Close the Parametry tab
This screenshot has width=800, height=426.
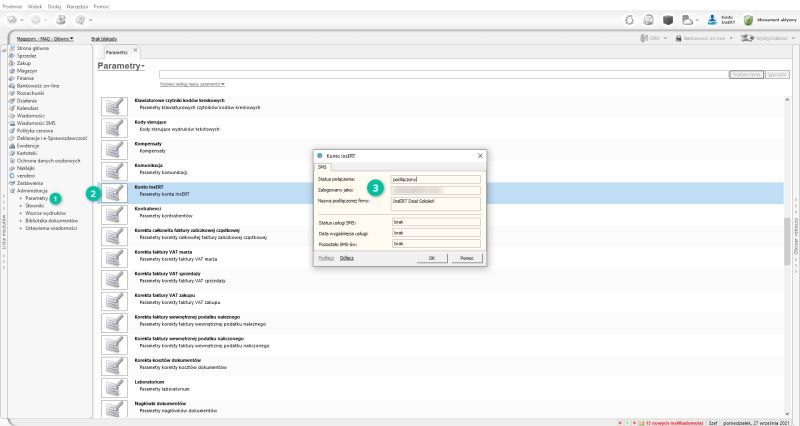[135, 50]
